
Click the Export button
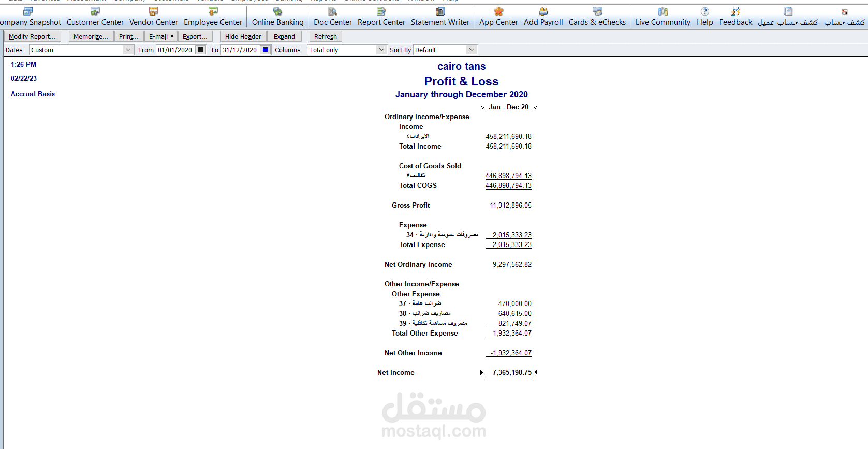[x=195, y=36]
